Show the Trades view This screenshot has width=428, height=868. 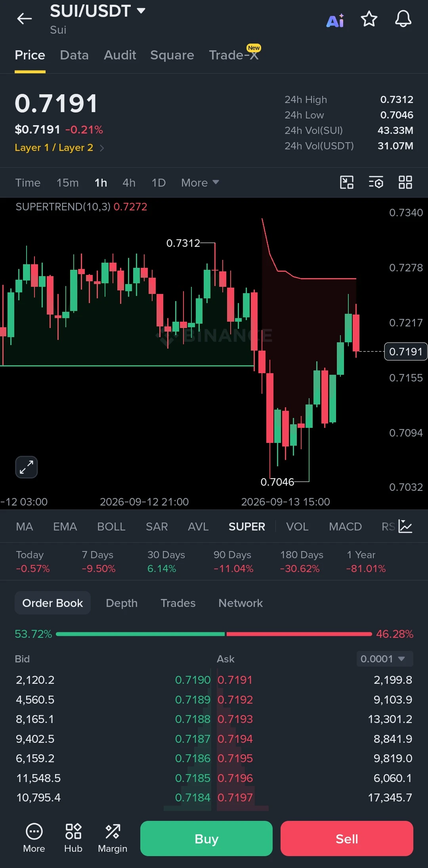178,603
